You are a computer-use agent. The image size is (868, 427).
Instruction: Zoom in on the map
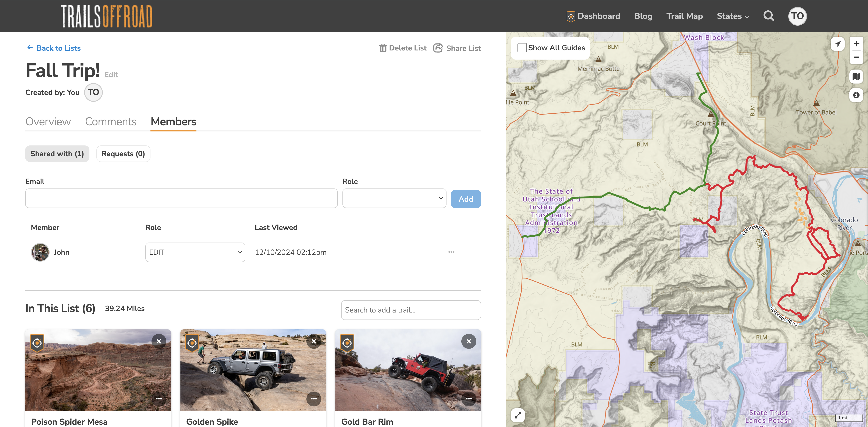856,43
